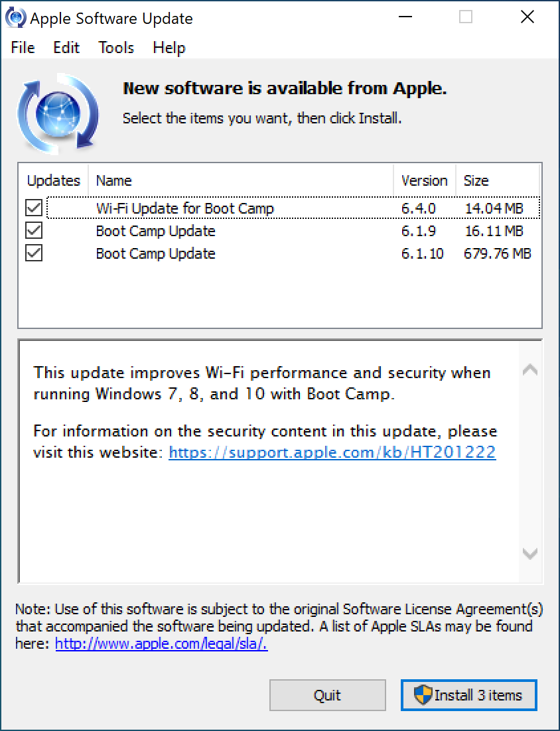Open the File menu
Viewport: 560px width, 731px height.
[23, 48]
